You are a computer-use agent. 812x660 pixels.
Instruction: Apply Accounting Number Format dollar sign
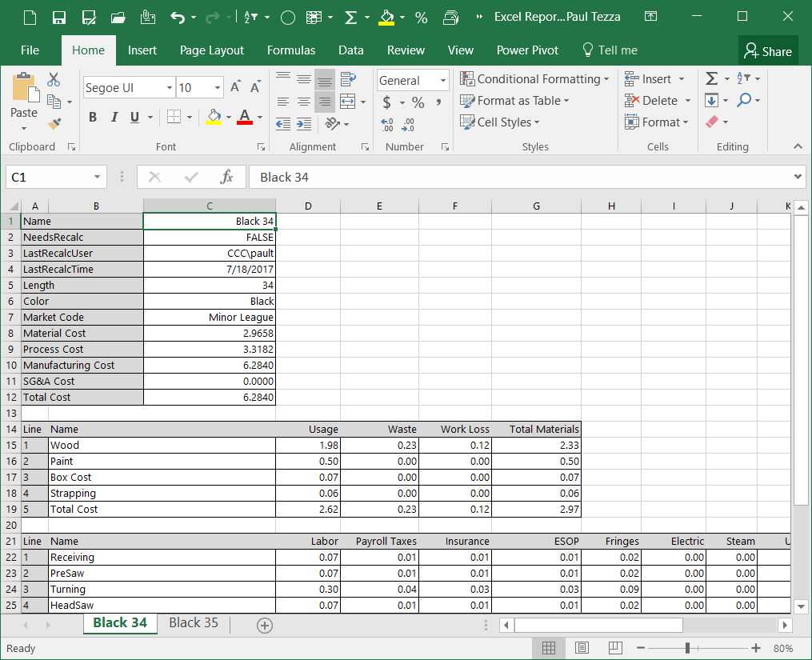[387, 102]
